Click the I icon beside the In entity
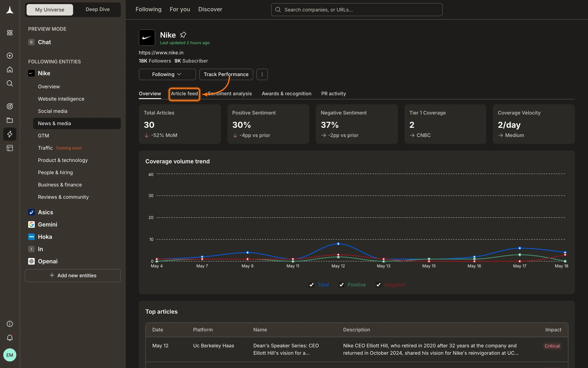The width and height of the screenshot is (588, 368). (31, 249)
